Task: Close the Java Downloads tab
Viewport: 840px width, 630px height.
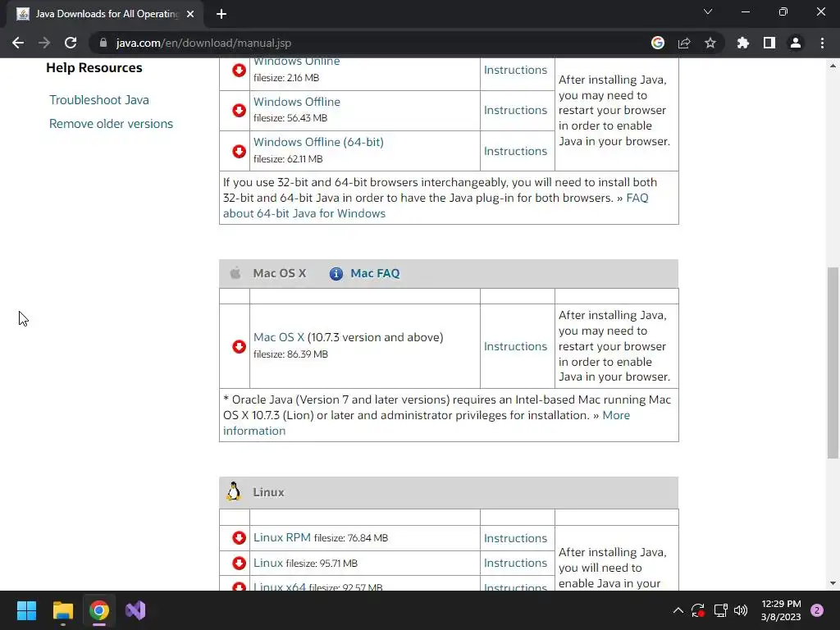Action: [x=190, y=14]
